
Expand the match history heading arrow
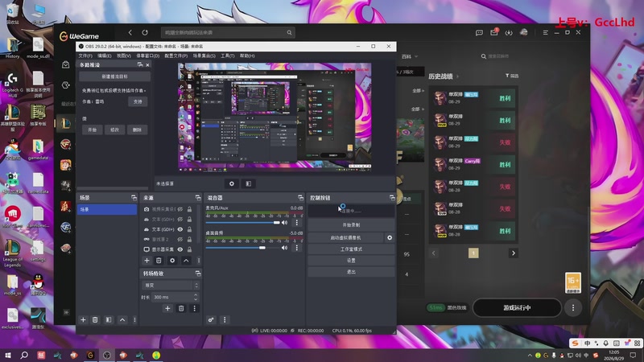[457, 76]
